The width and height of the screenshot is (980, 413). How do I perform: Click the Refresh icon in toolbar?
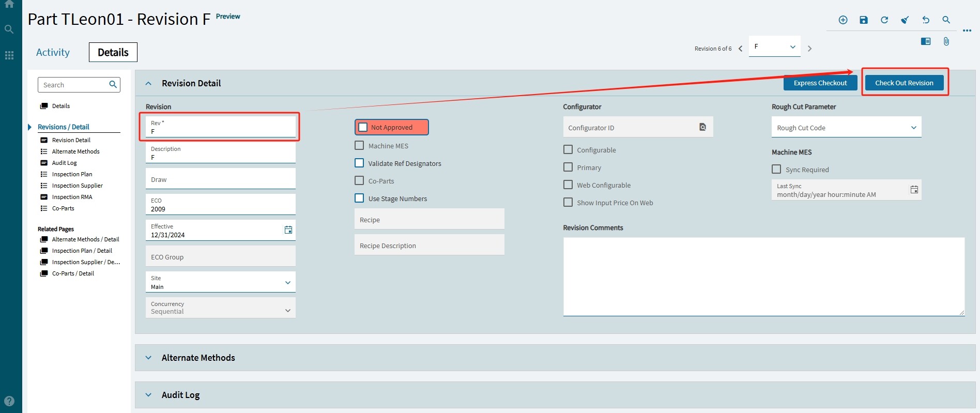coord(884,20)
